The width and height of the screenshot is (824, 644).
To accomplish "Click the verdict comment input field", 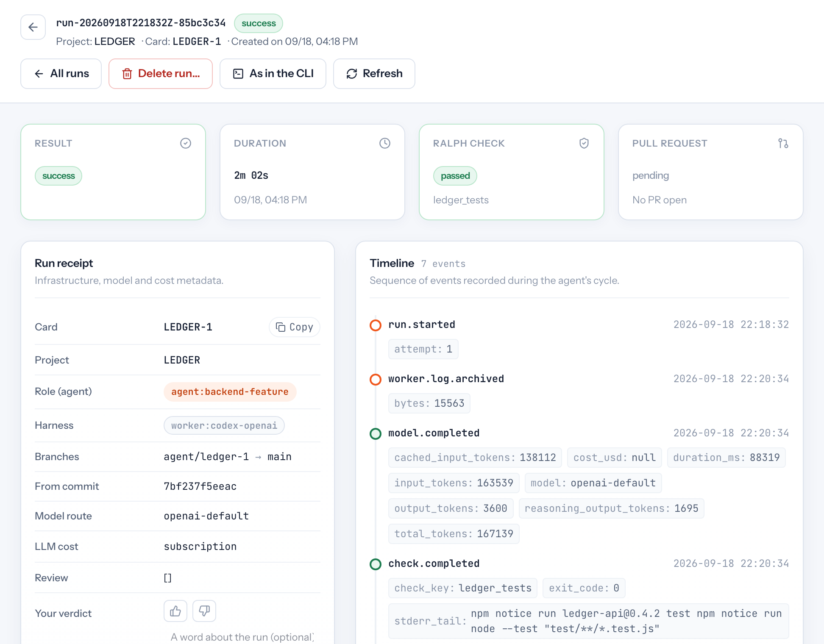I will coord(242,637).
